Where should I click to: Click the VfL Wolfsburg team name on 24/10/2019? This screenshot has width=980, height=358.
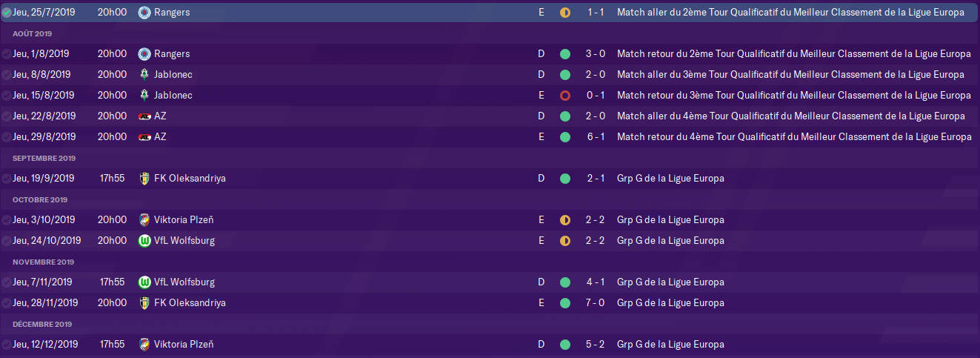[184, 241]
